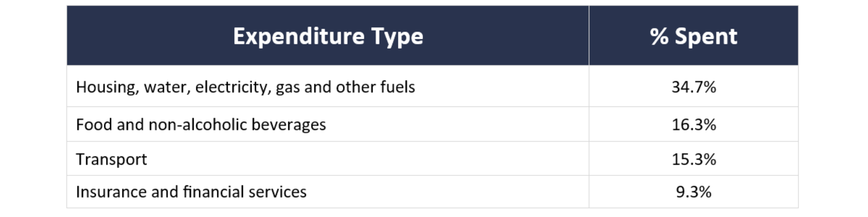
Task: Click the 34.7% value cell
Action: click(694, 86)
